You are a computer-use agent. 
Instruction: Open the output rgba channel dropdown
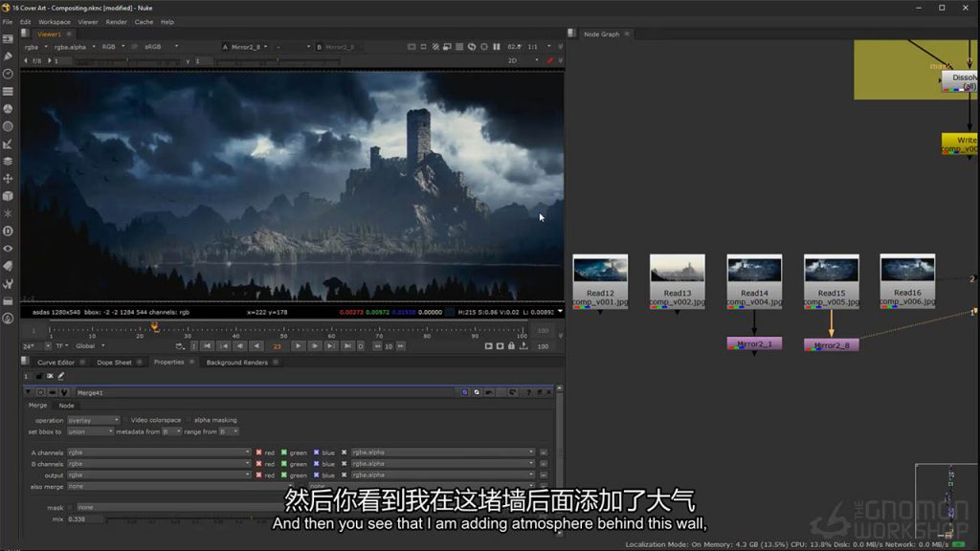[159, 475]
